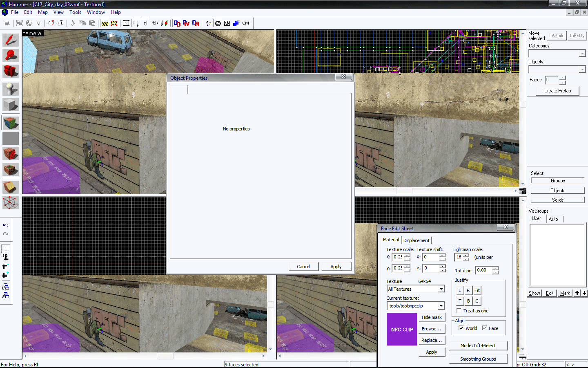Click the Carve toolbar icon
The image size is (588, 368).
pyautogui.click(x=7, y=23)
